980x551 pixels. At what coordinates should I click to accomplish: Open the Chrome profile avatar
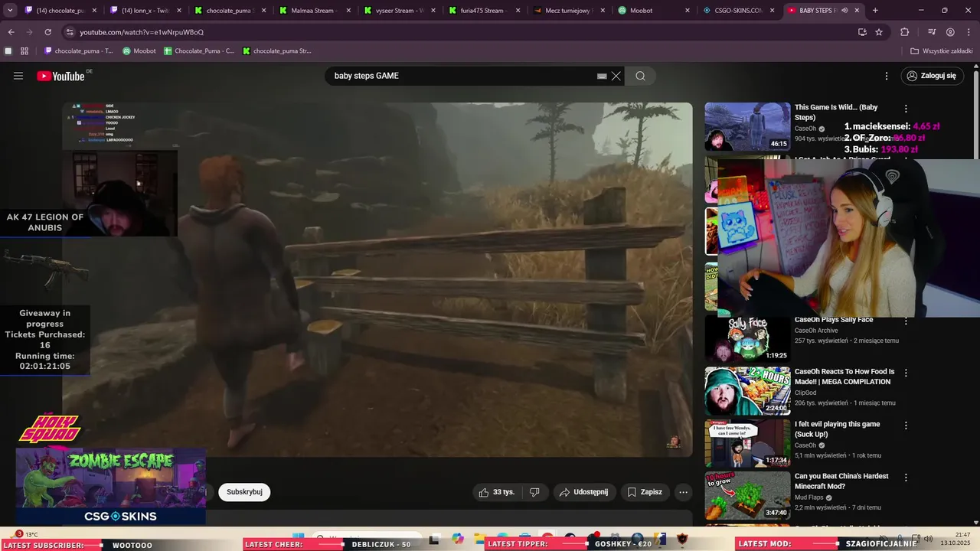click(950, 32)
